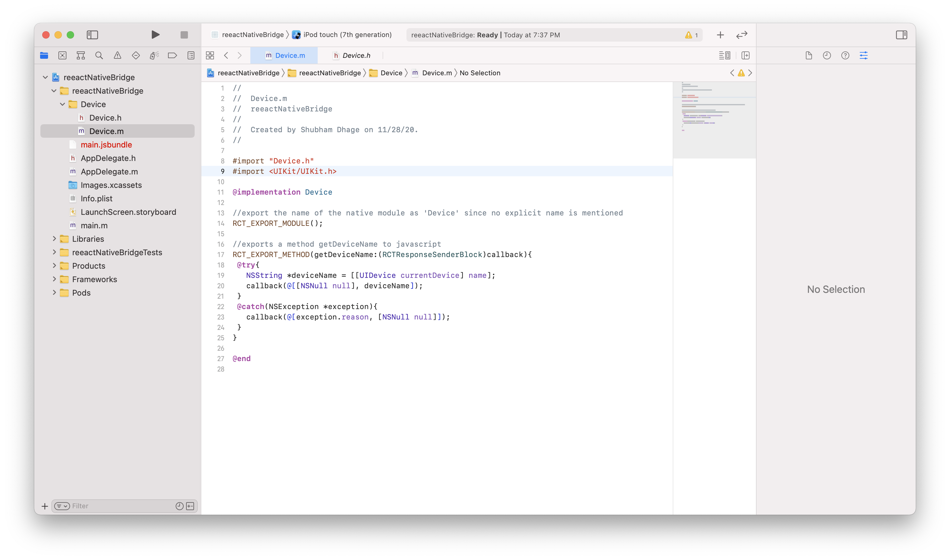Screen dimensions: 950x560
Task: Expand the Frameworks folder
Action: [54, 279]
